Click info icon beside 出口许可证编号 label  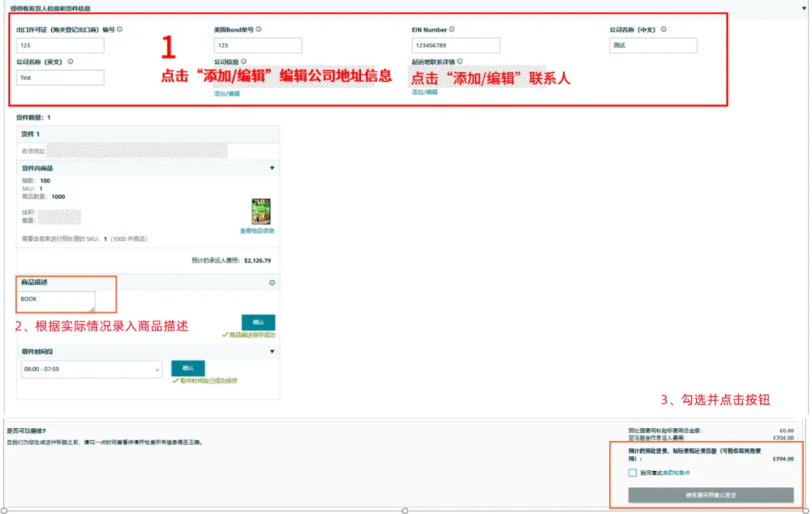point(120,29)
